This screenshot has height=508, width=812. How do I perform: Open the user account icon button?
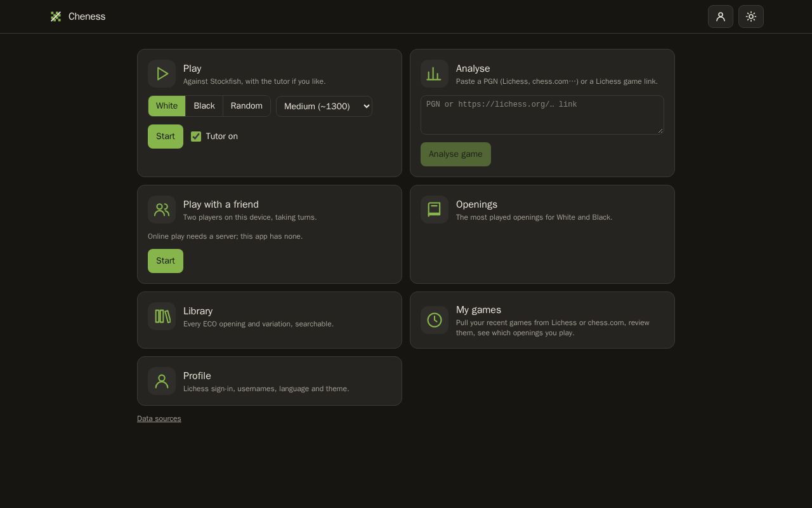click(x=721, y=17)
